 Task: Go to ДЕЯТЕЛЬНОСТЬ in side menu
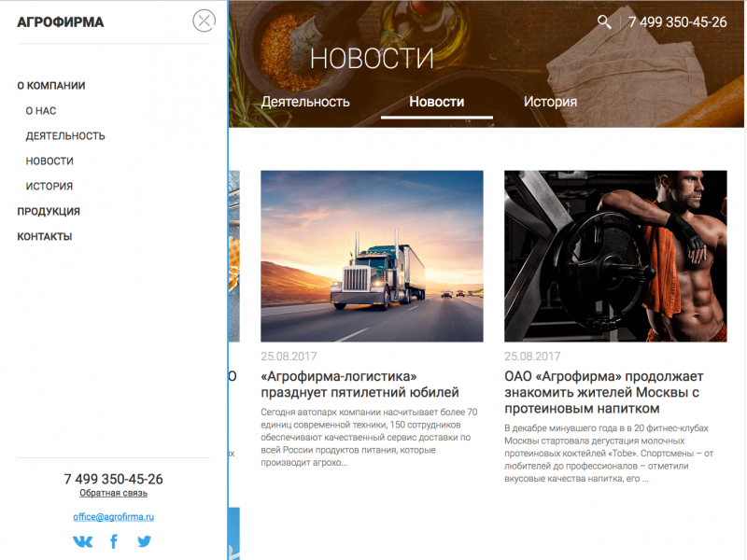point(65,136)
